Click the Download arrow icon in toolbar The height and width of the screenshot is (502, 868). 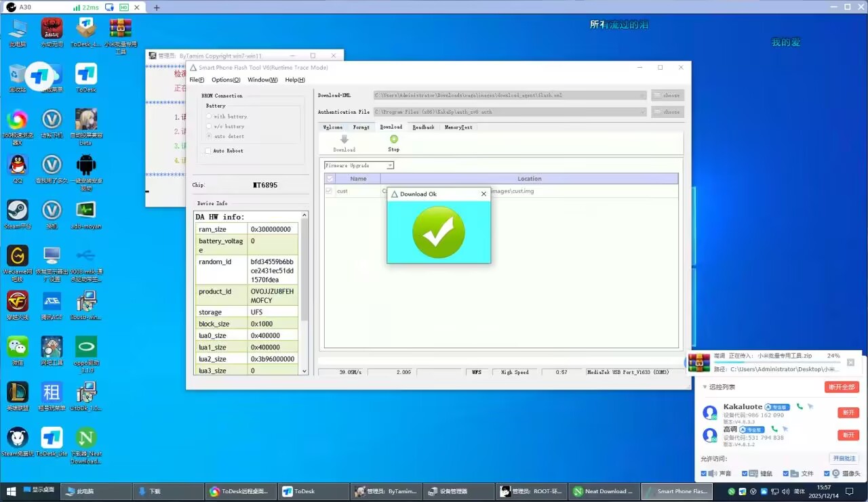pyautogui.click(x=344, y=140)
